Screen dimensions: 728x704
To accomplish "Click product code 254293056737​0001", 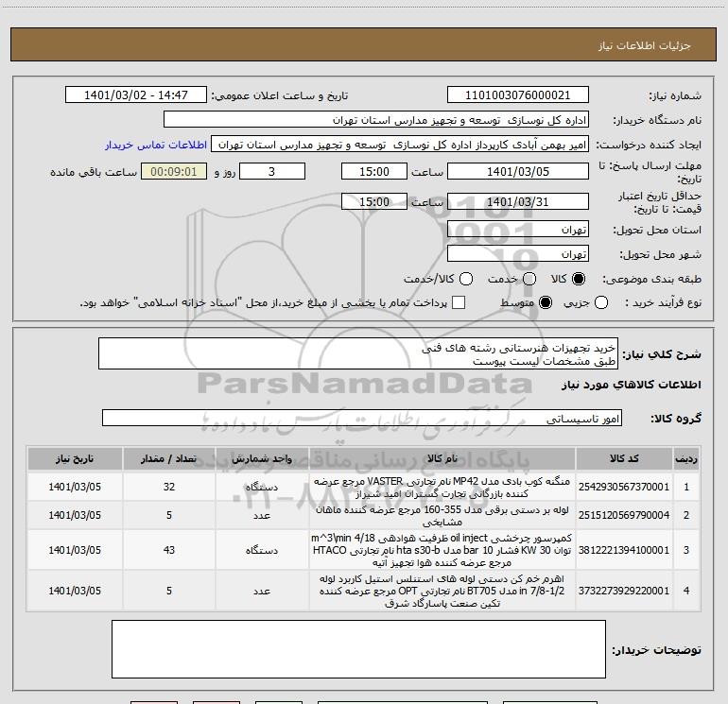I will 624,487.
